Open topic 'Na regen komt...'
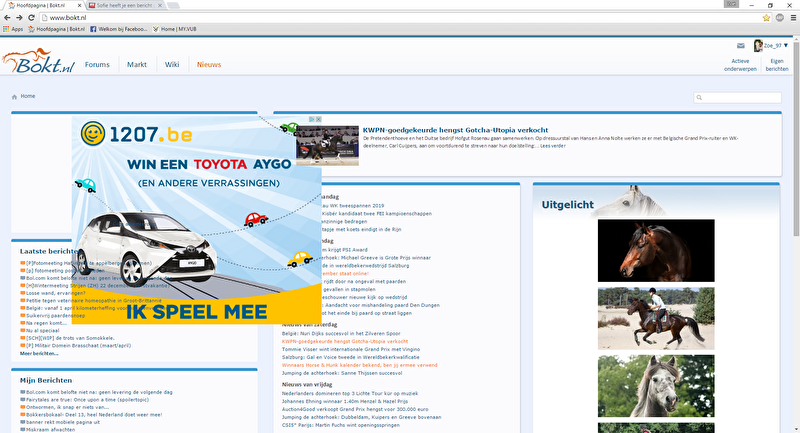The image size is (800, 433). [46, 323]
